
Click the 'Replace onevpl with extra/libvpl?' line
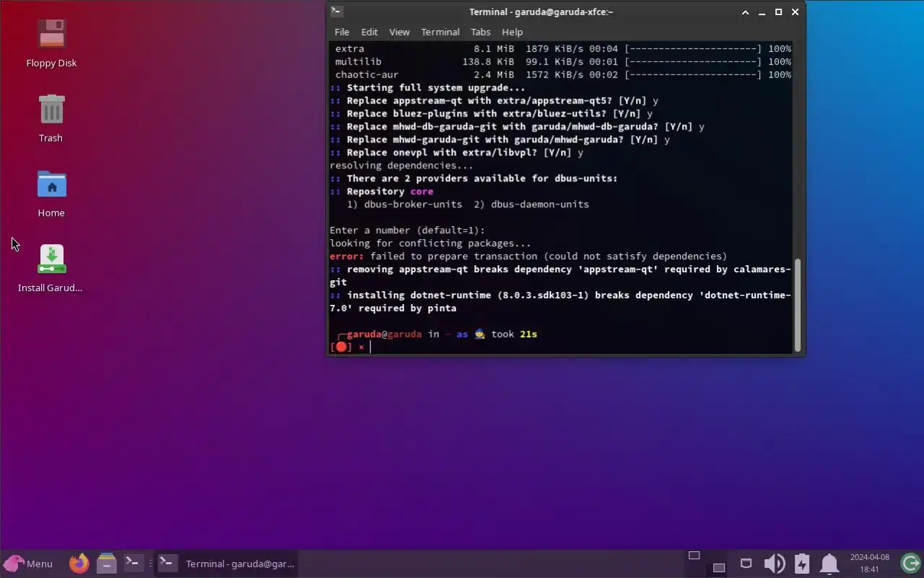[456, 152]
